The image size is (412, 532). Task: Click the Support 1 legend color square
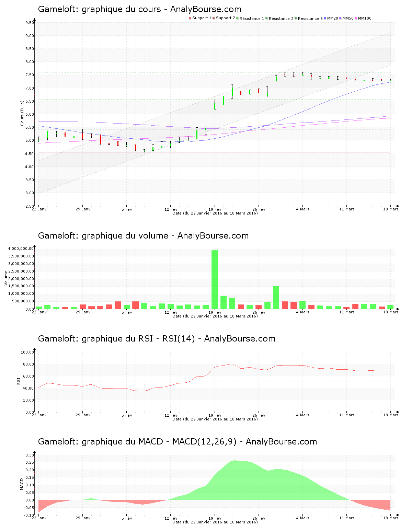pyautogui.click(x=190, y=18)
